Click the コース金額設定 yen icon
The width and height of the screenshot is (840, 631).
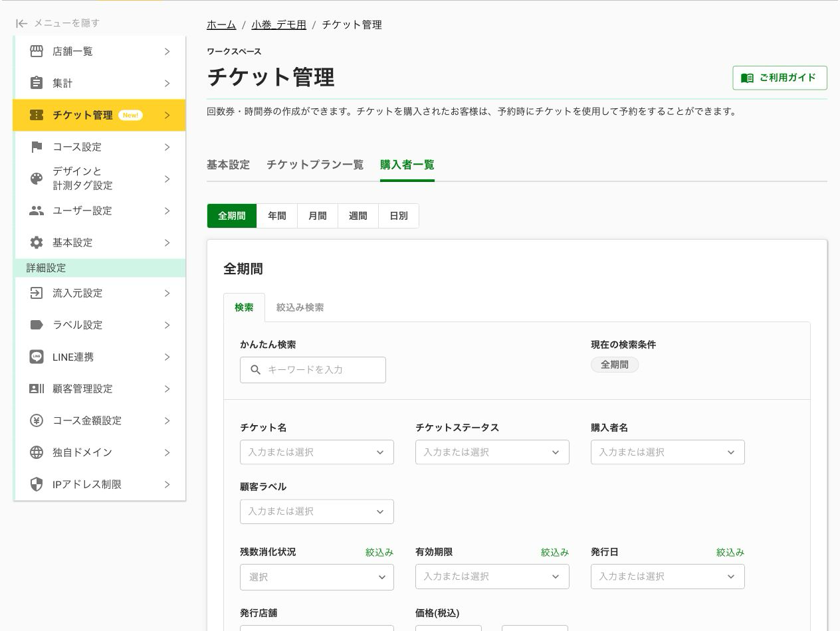(x=37, y=420)
